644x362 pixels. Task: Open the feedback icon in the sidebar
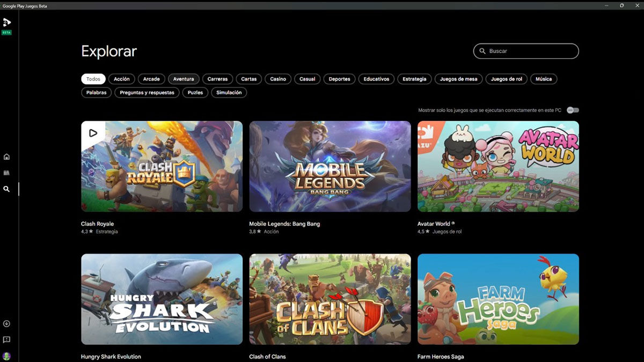click(6, 339)
